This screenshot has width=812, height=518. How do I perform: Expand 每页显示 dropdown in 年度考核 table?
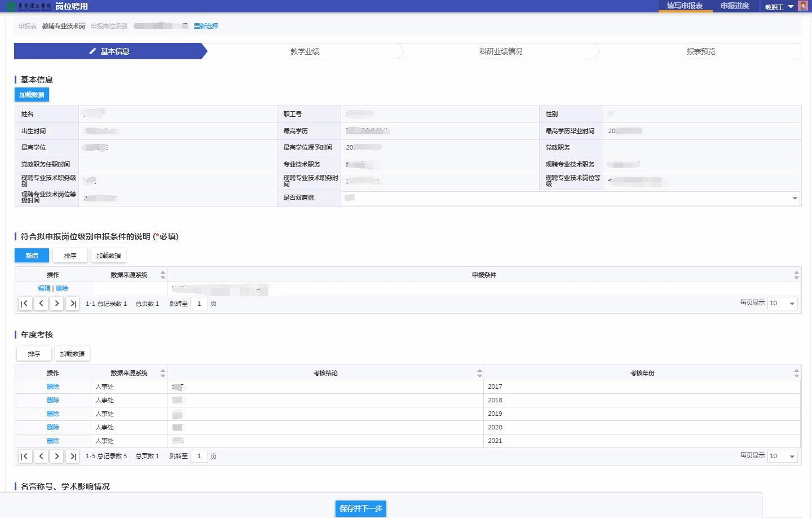coord(782,456)
